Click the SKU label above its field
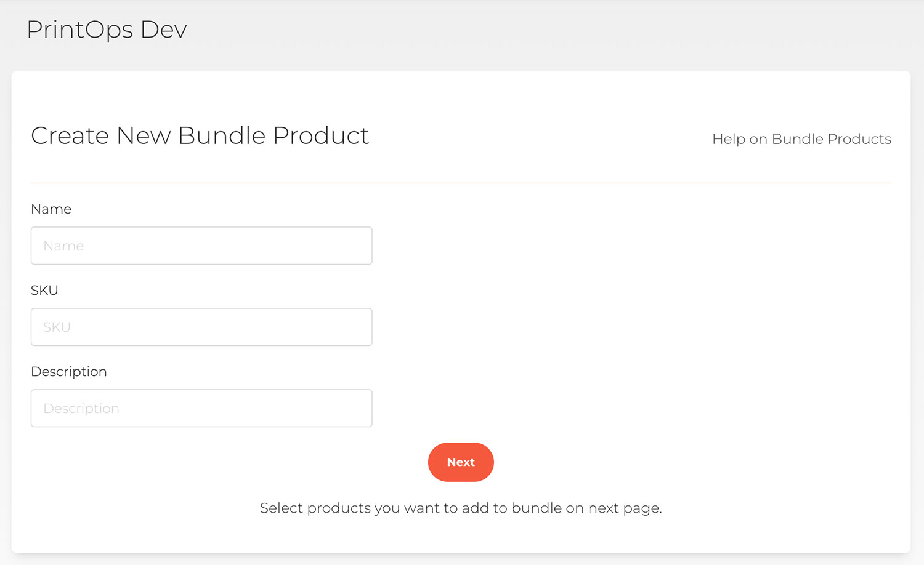Viewport: 924px width, 565px height. tap(44, 291)
